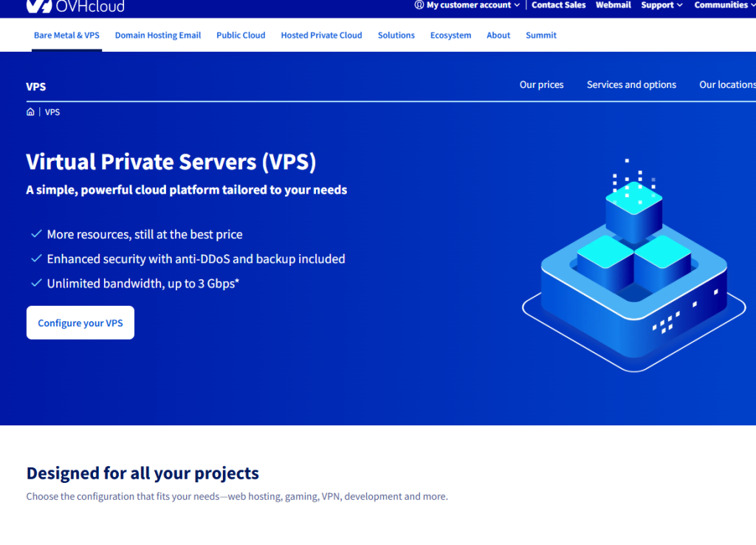Screen dimensions: 756x545
Task: Open the Hosted Private Cloud menu
Action: pos(321,35)
